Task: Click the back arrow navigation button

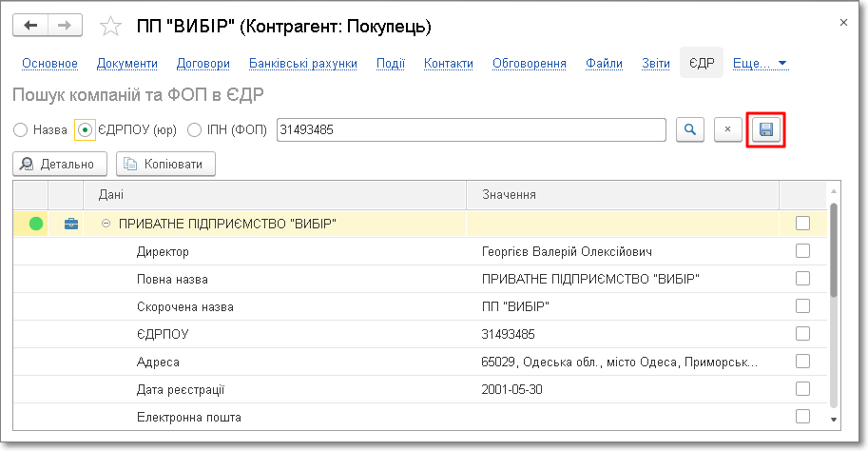Action: 30,26
